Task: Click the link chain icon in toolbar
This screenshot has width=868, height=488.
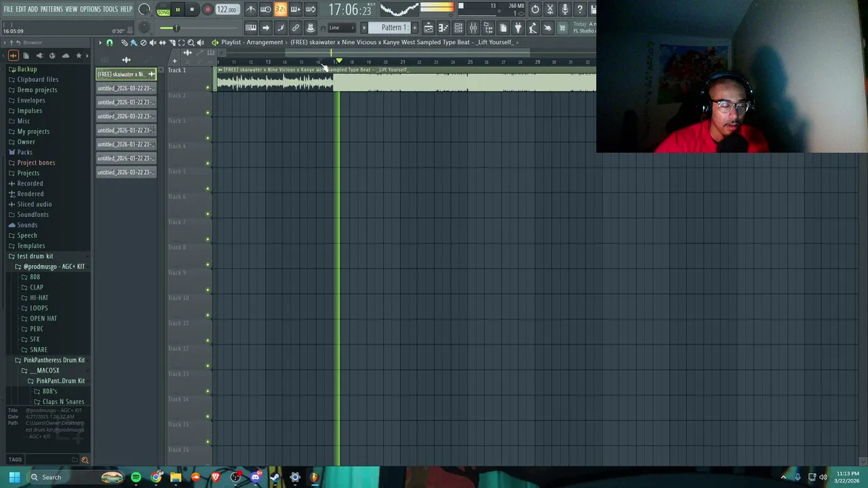Action: coord(296,28)
